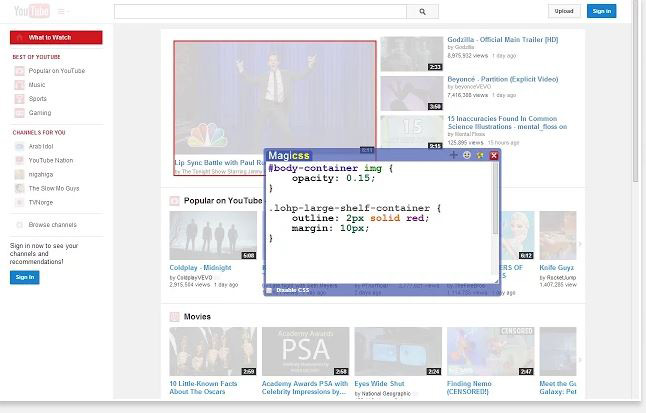
Task: Click the YouTube Nation channel avatar icon
Action: [x=19, y=160]
